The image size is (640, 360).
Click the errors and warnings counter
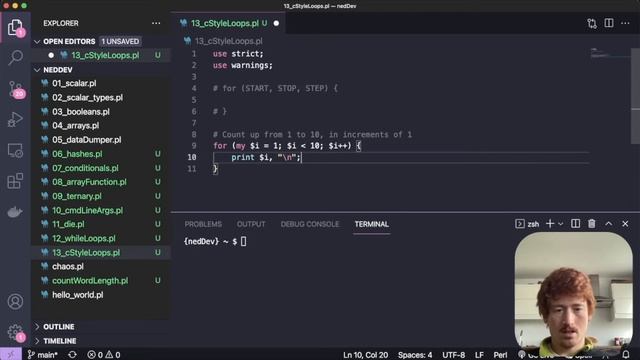click(x=104, y=355)
